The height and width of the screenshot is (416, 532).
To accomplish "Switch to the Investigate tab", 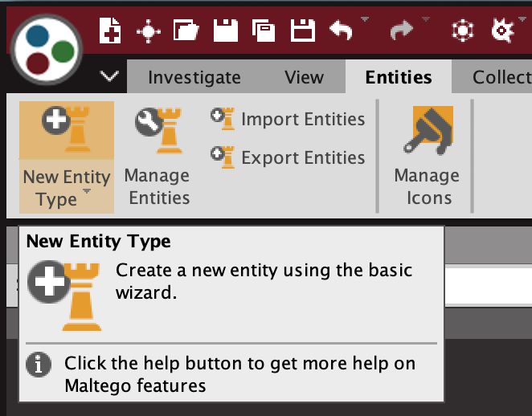I will point(194,77).
